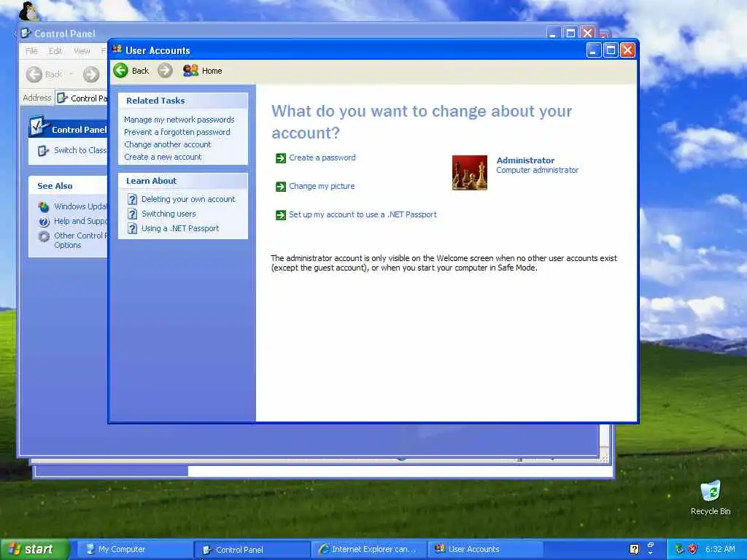This screenshot has height=560, width=747.
Task: Click Help and Support text in Control Panel
Action: point(80,221)
